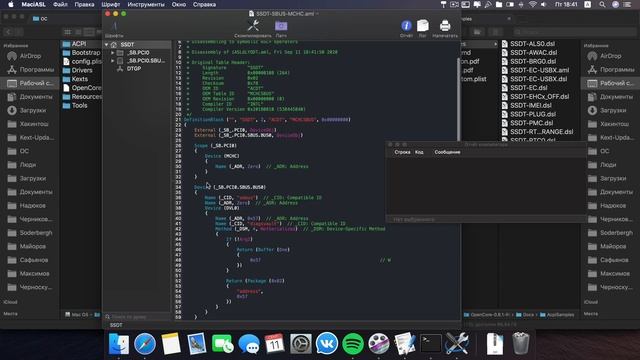
Task: Click MaciASL wrench icon in the Dock
Action: [x=457, y=344]
